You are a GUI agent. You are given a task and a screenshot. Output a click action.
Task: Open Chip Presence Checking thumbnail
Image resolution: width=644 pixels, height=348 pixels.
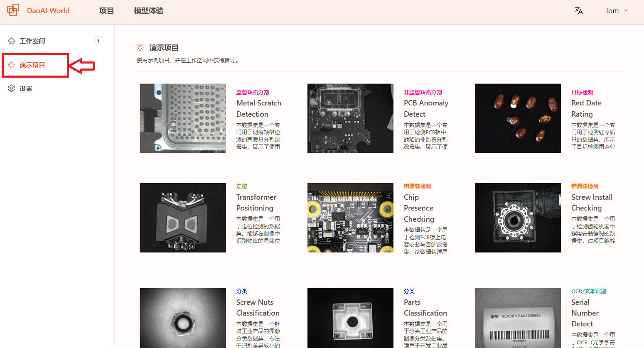pos(350,218)
